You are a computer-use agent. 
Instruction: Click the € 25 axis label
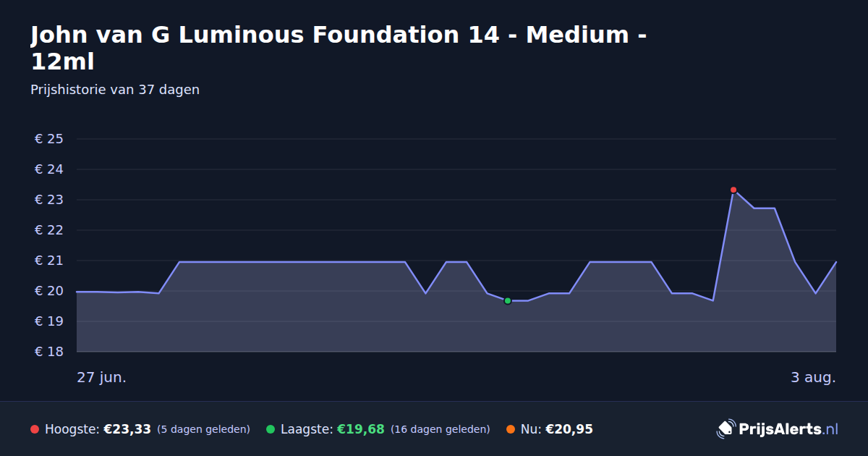(x=49, y=139)
